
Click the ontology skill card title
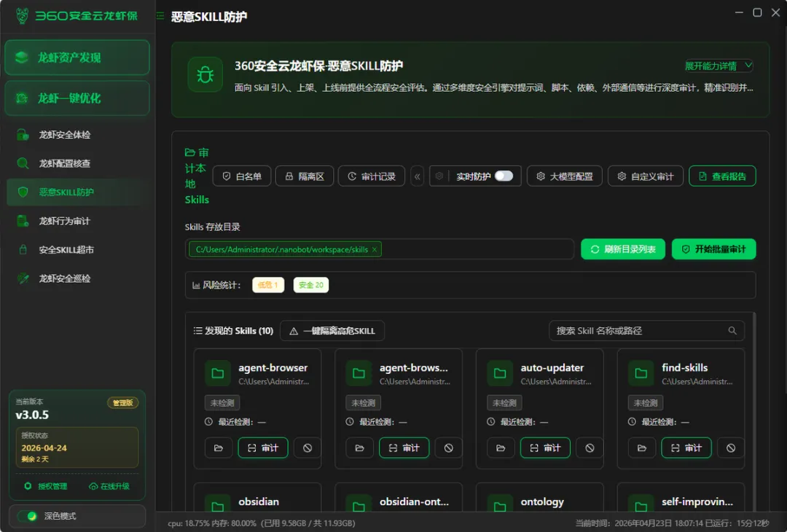542,501
